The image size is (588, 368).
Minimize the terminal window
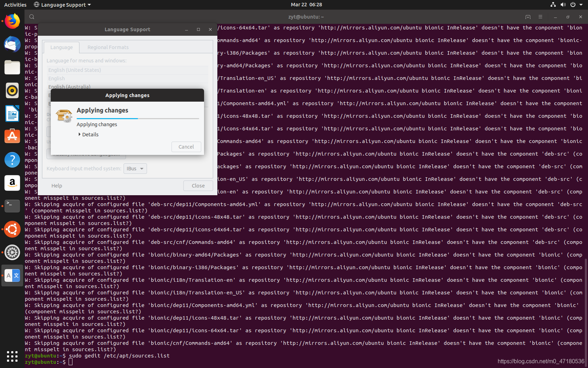coord(555,17)
